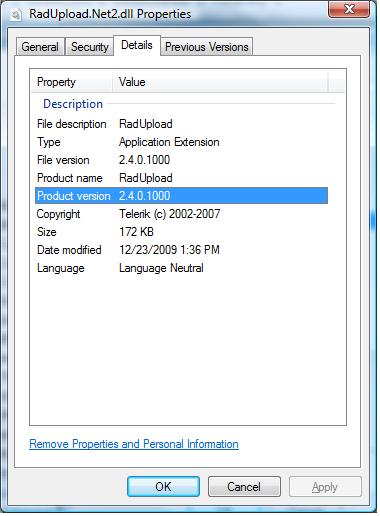Select the File version row
This screenshot has width=380, height=516.
(x=181, y=160)
